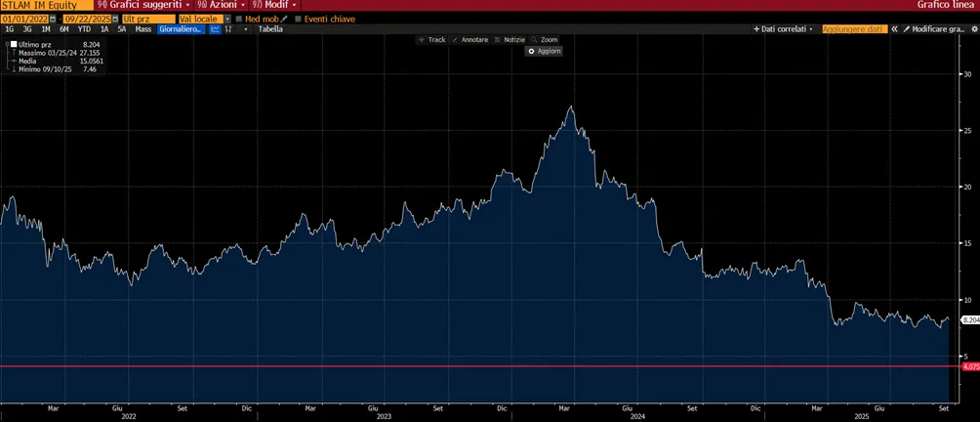Viewport: 980px width, 422px height.
Task: Collapse panel with the double chevron icon
Action: (894, 28)
